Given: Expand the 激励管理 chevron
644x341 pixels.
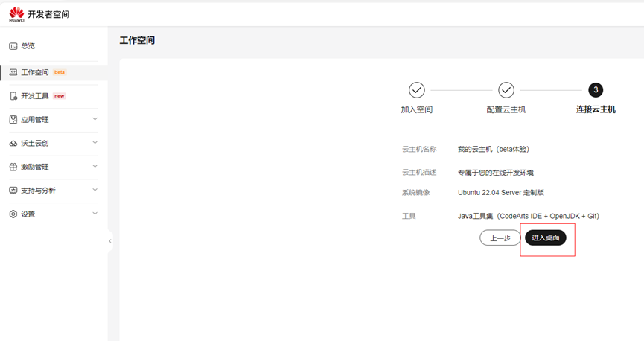Looking at the screenshot, I should pyautogui.click(x=95, y=166).
